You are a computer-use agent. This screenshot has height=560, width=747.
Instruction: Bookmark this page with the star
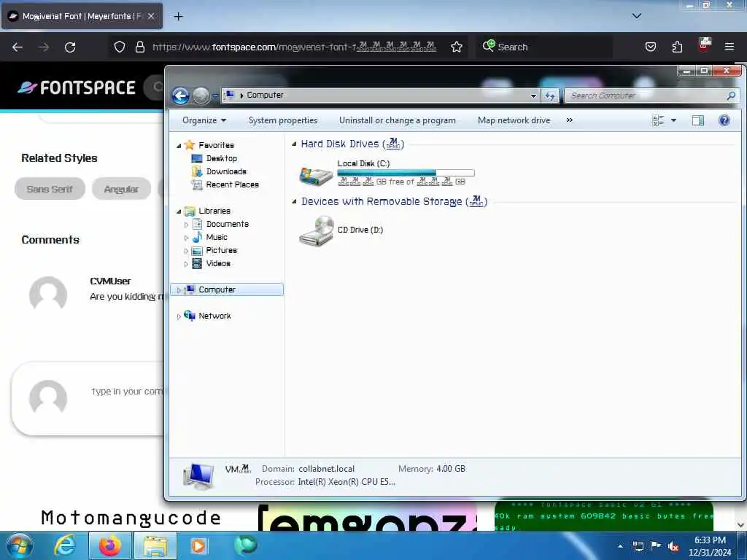(457, 47)
